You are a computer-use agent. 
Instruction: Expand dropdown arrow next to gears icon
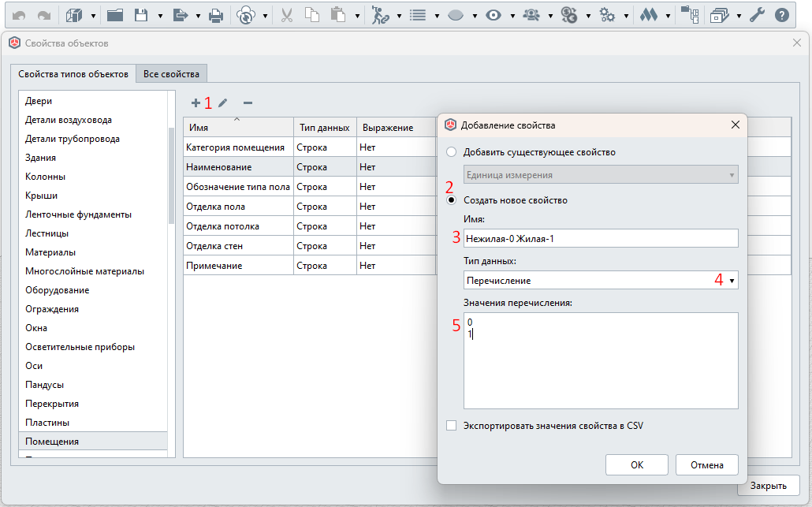(626, 16)
